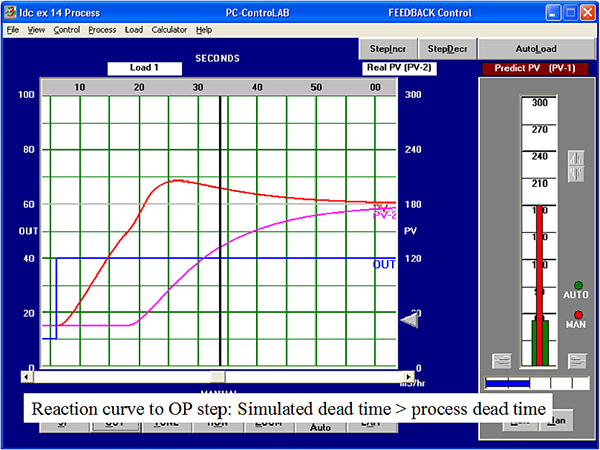This screenshot has width=600, height=450.
Task: Click the Load 1 label box
Action: 144,68
